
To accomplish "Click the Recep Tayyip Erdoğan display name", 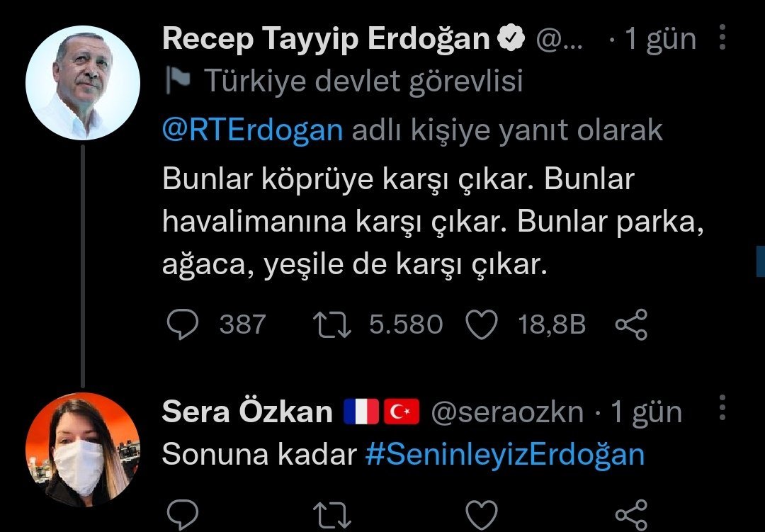I will [326, 40].
